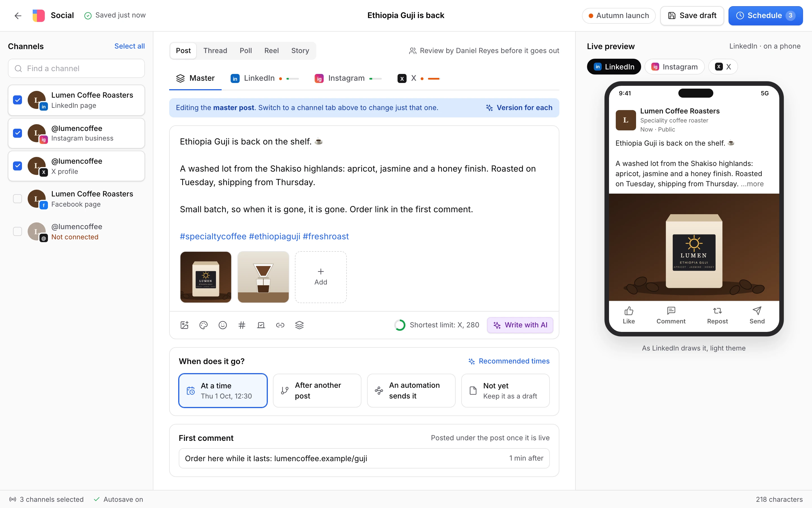The width and height of the screenshot is (812, 508).
Task: Click Recommended times link
Action: tap(509, 361)
